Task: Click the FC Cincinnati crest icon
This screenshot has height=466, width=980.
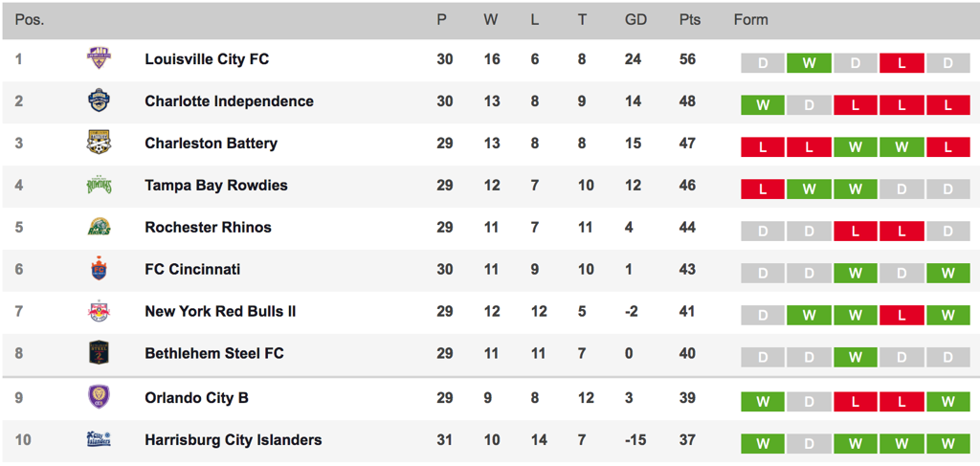Action: click(99, 269)
